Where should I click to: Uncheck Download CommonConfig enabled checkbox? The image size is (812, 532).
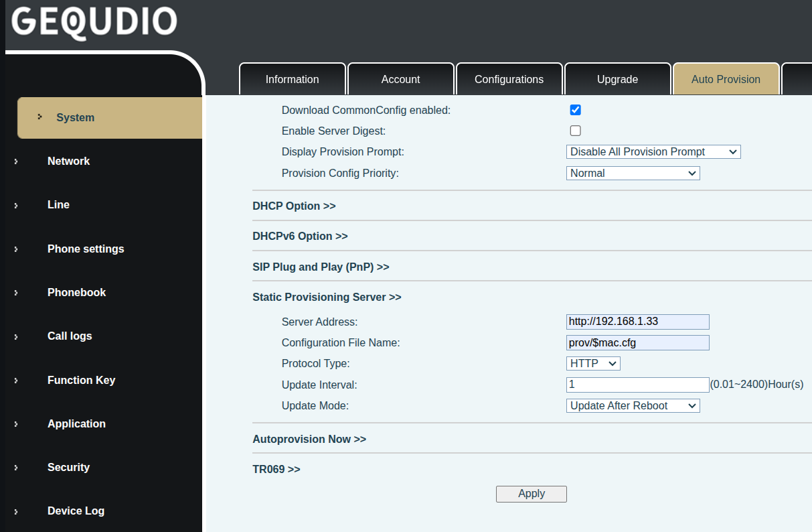point(575,110)
